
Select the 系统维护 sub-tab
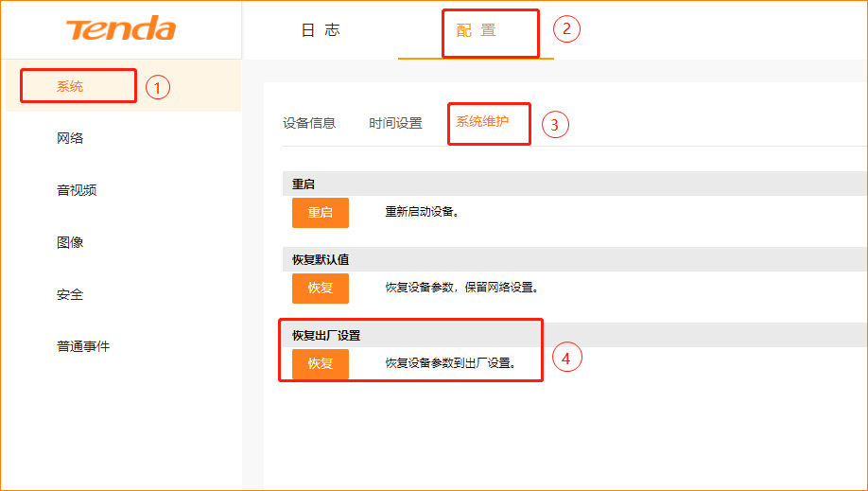tap(482, 121)
